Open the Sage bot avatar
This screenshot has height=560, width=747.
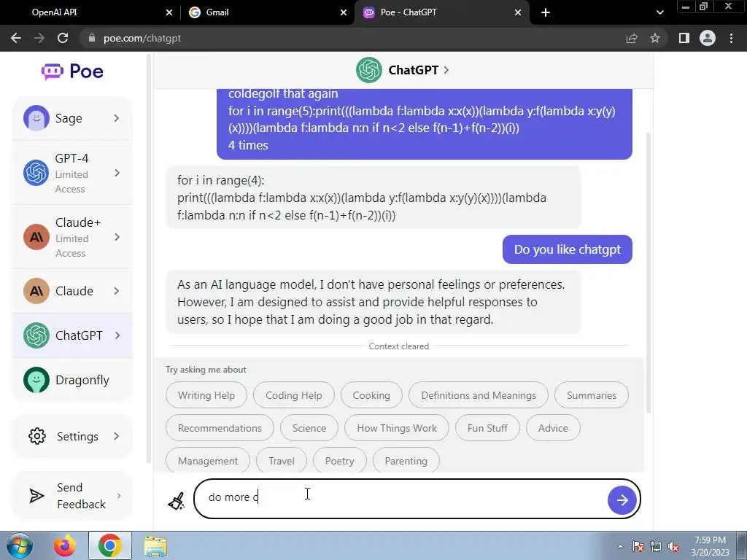pos(36,118)
